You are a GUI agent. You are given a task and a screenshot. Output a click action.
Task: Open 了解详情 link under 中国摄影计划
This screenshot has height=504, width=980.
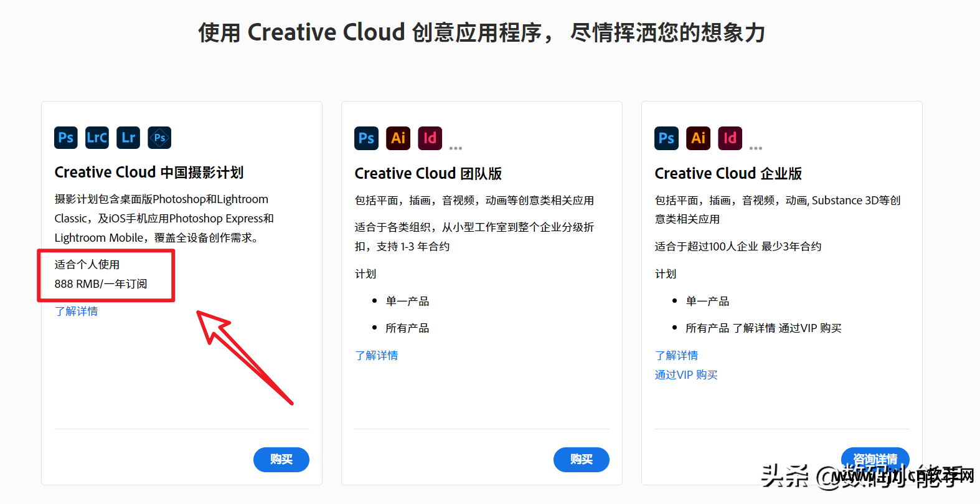click(x=76, y=311)
